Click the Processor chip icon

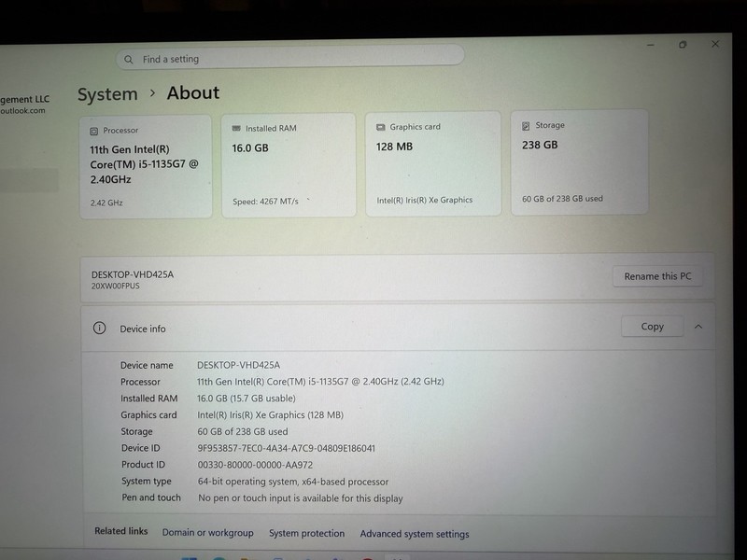point(94,131)
